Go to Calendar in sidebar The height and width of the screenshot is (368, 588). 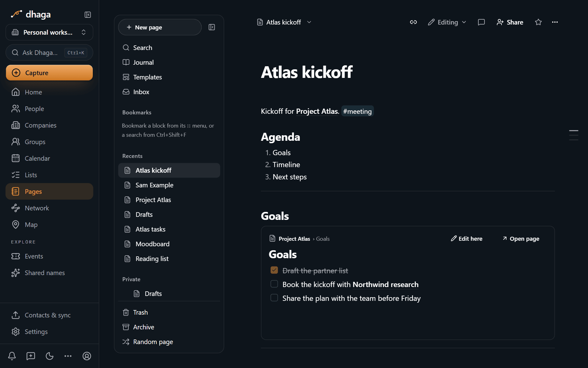coord(49,159)
